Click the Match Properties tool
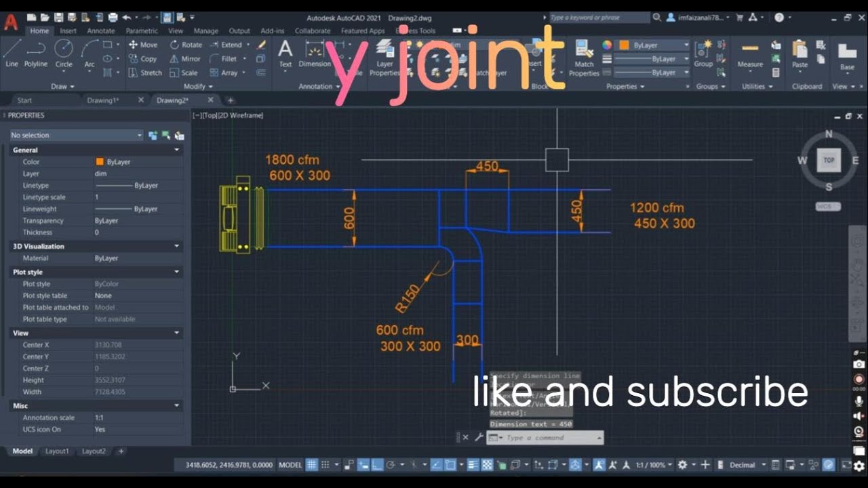 coord(584,57)
